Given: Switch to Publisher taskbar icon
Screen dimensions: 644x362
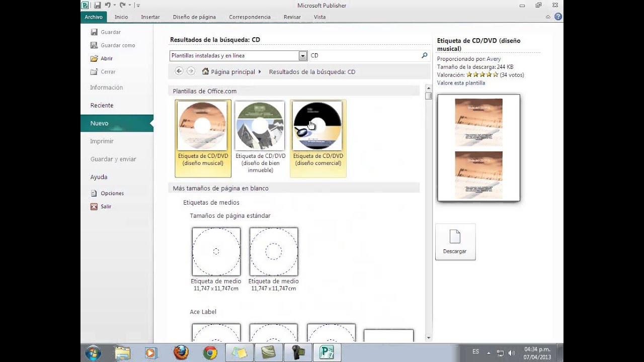Looking at the screenshot, I should pos(327,353).
